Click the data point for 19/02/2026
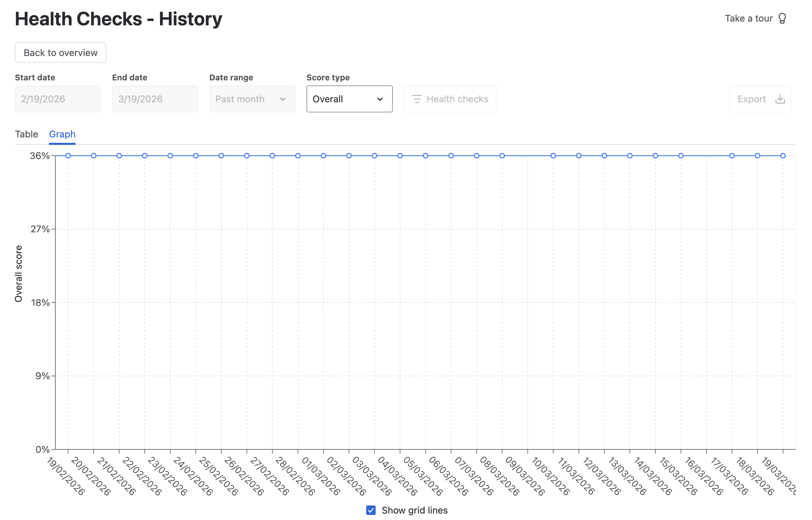This screenshot has height=520, width=812. pos(68,156)
